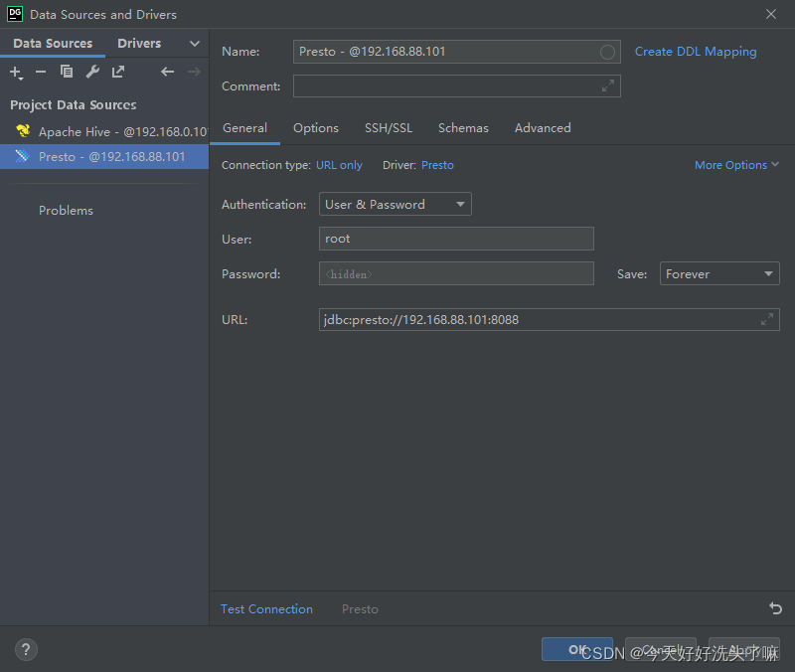Focus the hidden Password field

(x=456, y=274)
